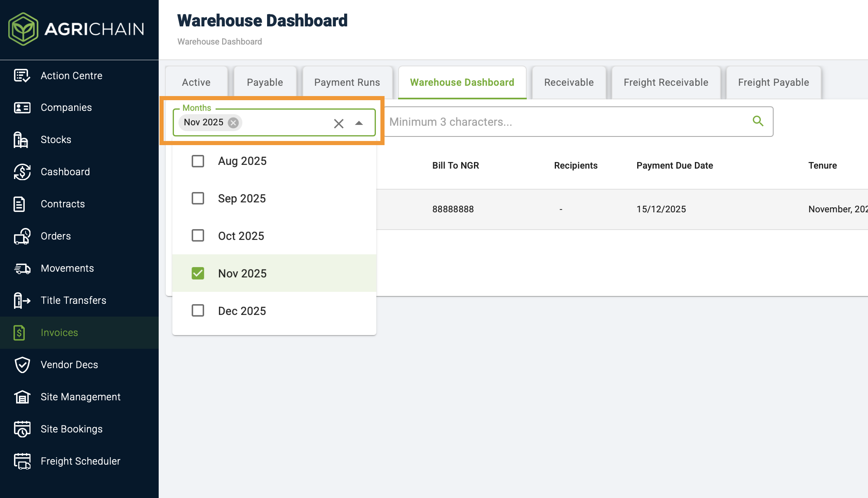Click the Title Transfers icon
The image size is (868, 498).
tap(22, 301)
